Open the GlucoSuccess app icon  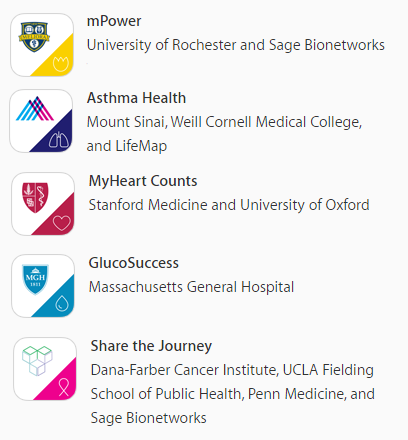pyautogui.click(x=43, y=286)
